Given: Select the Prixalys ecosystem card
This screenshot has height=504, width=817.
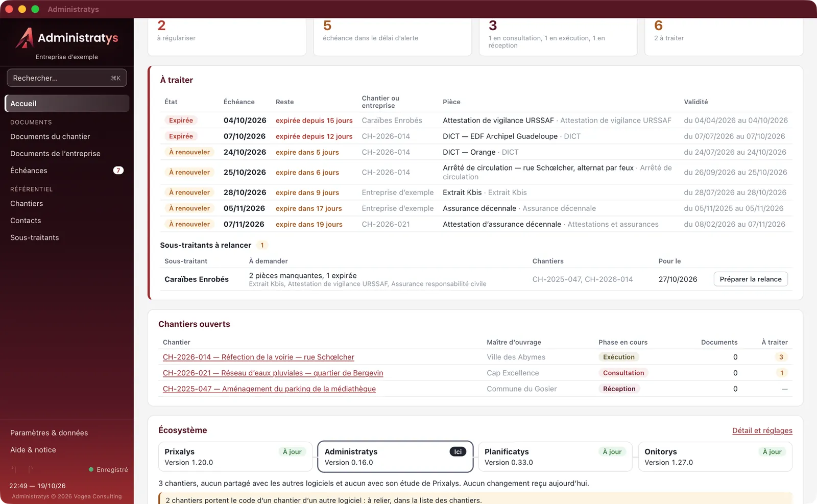Looking at the screenshot, I should point(235,457).
